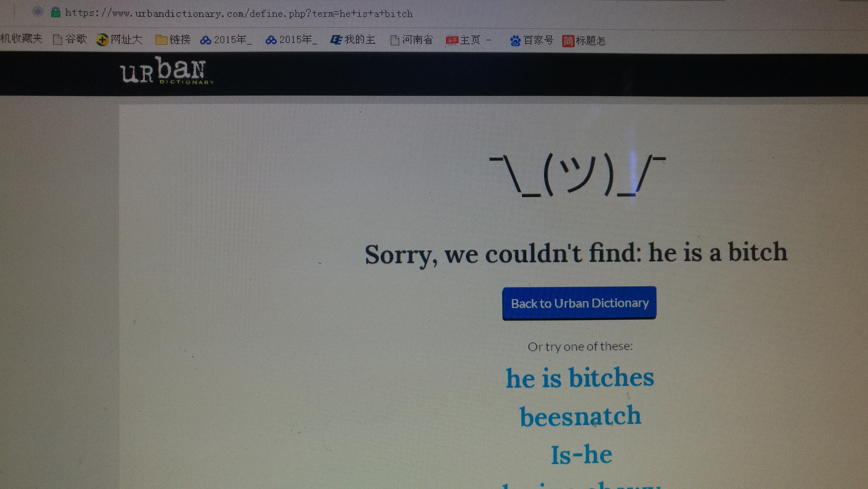Open the "Is-he" suggestion link
868x489 pixels.
pos(581,455)
